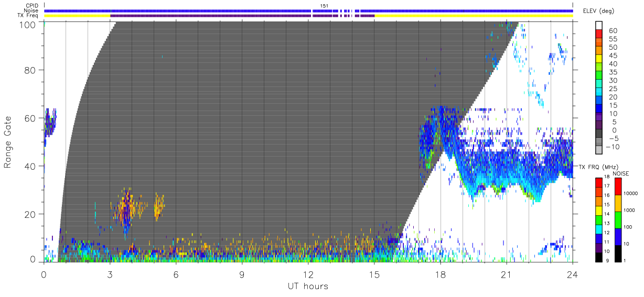
Task: Select the green segment of the NOISE bar
Action: pyautogui.click(x=617, y=220)
